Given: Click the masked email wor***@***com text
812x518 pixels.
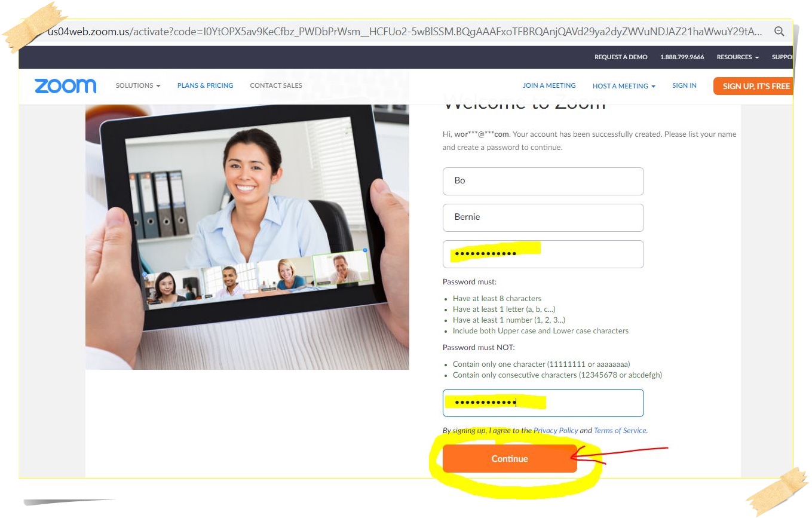Looking at the screenshot, I should [x=482, y=134].
